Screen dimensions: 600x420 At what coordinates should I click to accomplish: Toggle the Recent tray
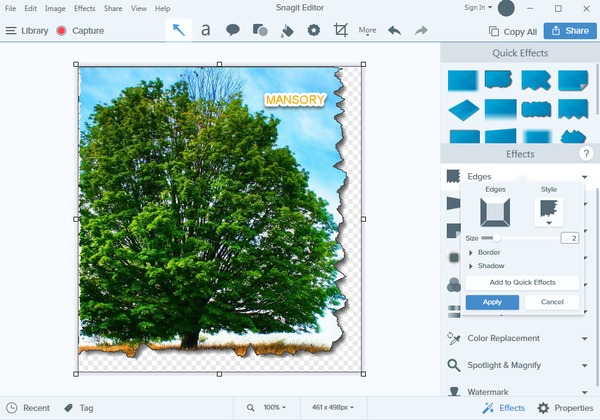click(27, 408)
